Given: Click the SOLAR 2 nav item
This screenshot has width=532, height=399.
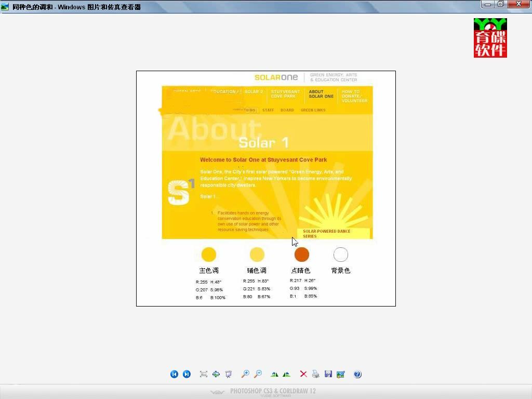Looking at the screenshot, I should 254,91.
